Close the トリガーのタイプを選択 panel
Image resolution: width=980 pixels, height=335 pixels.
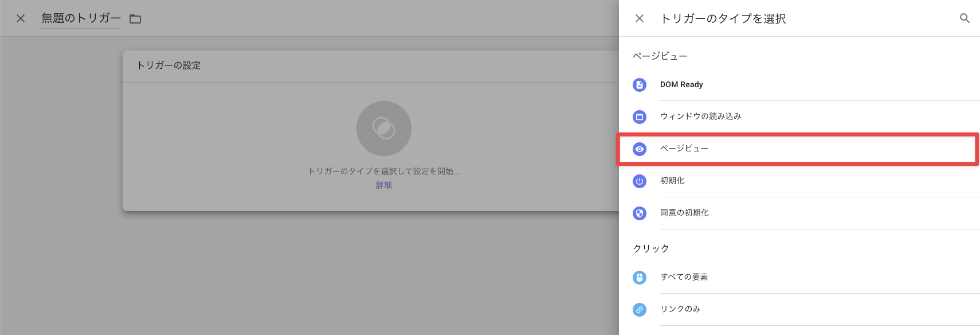point(640,18)
